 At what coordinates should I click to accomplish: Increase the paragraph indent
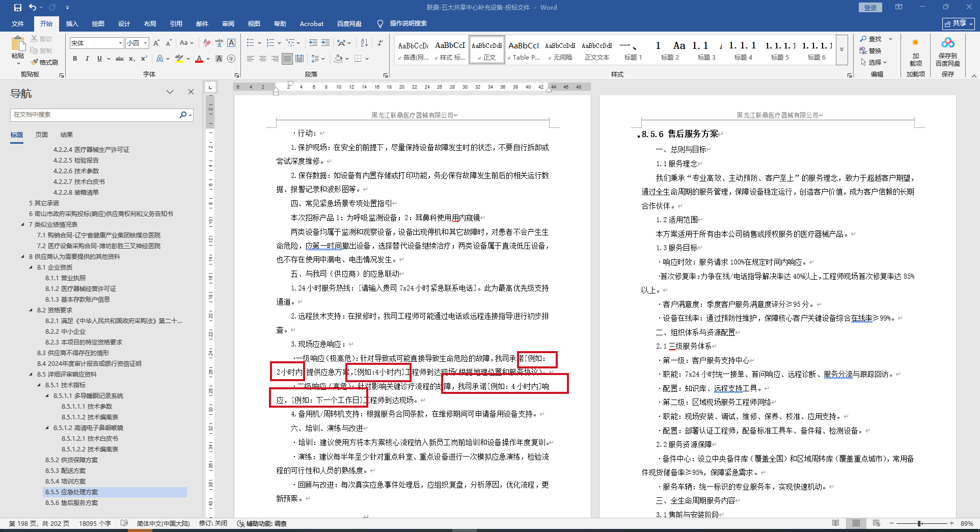[x=325, y=43]
